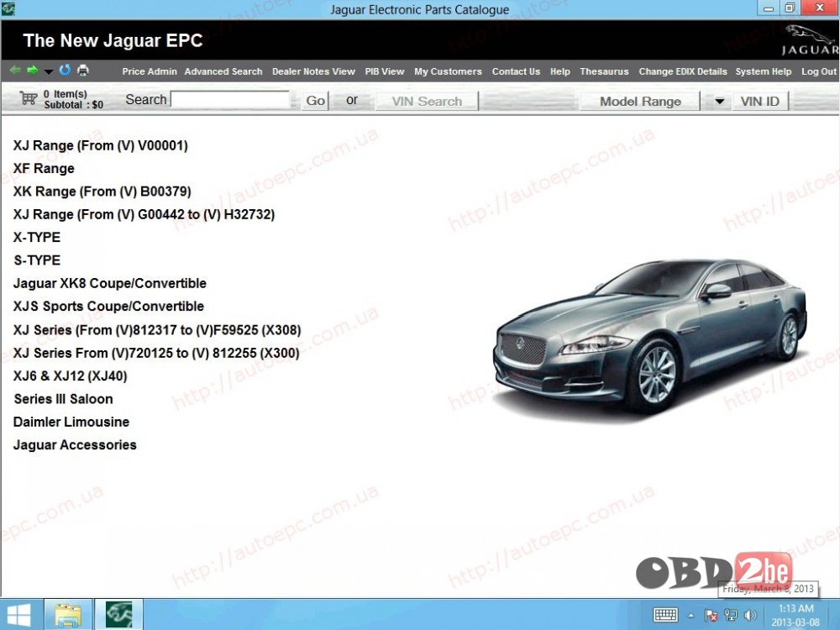Viewport: 840px width, 630px height.
Task: Focus the Search input field
Action: [230, 100]
